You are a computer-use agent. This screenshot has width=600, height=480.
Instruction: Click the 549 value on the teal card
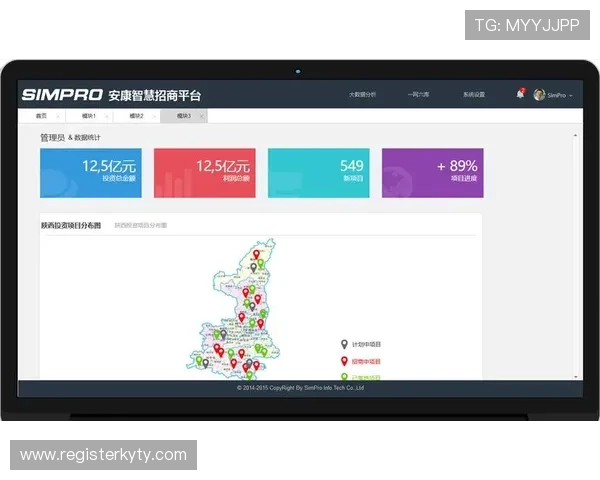[x=352, y=166]
